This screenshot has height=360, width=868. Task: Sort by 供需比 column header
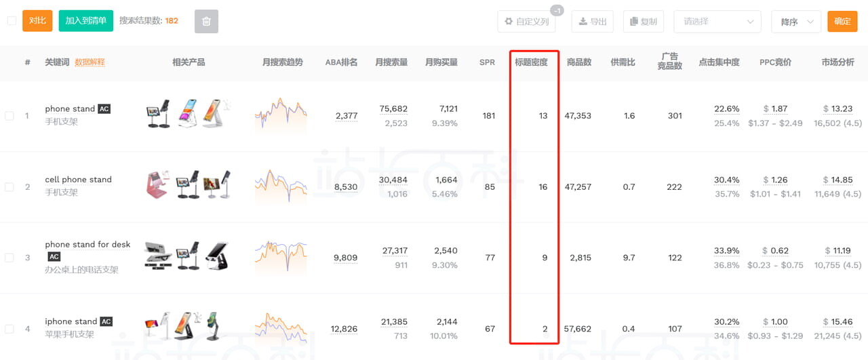(x=623, y=62)
